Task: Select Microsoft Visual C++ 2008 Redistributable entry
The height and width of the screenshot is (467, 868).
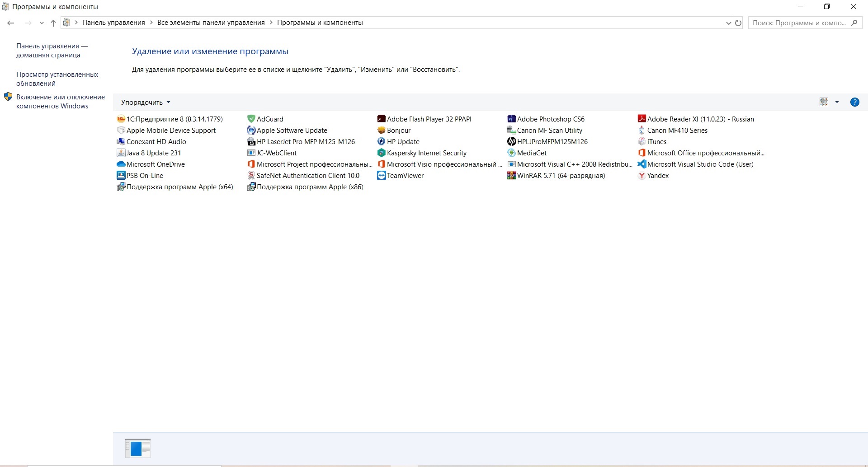Action: click(570, 164)
